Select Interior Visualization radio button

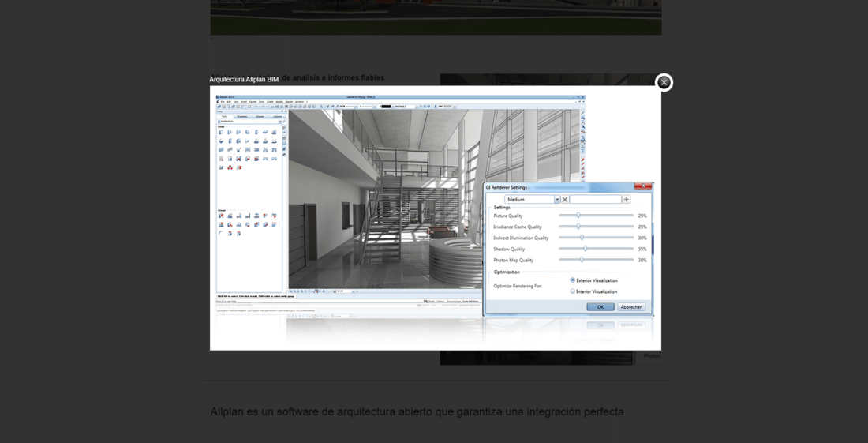tap(572, 291)
